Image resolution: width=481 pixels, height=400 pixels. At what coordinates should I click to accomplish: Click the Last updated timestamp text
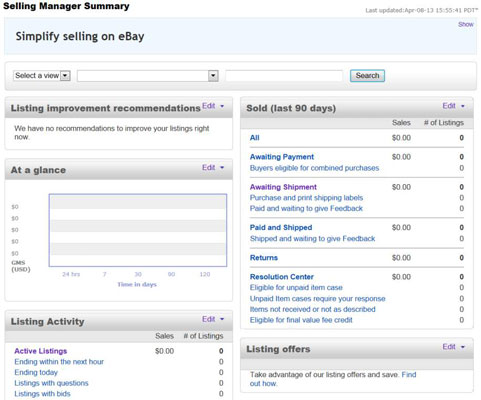pos(421,10)
